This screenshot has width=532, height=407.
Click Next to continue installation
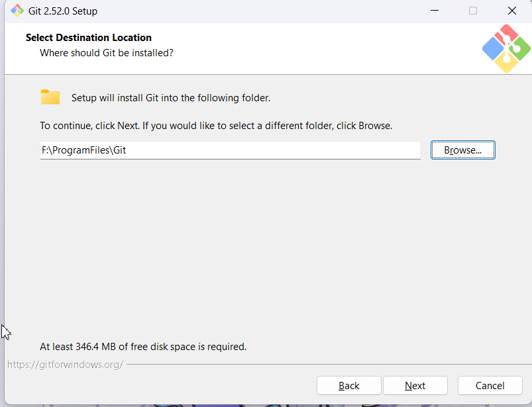pos(415,385)
